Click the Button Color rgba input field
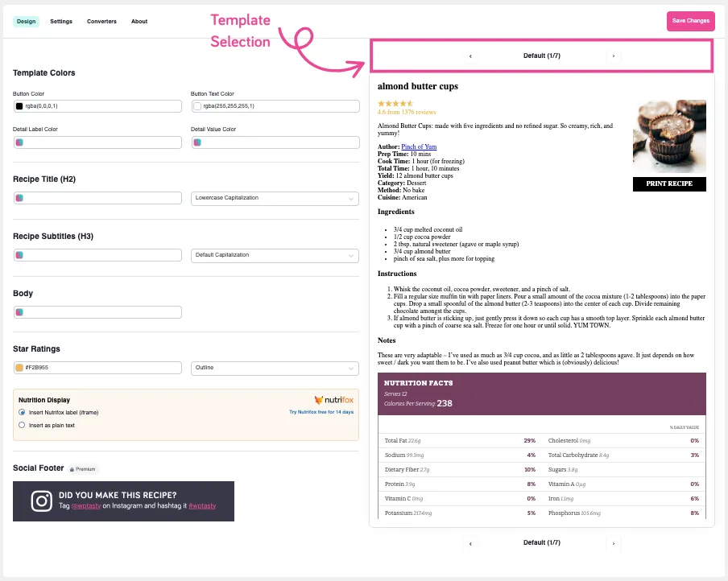728x581 pixels. pos(97,106)
